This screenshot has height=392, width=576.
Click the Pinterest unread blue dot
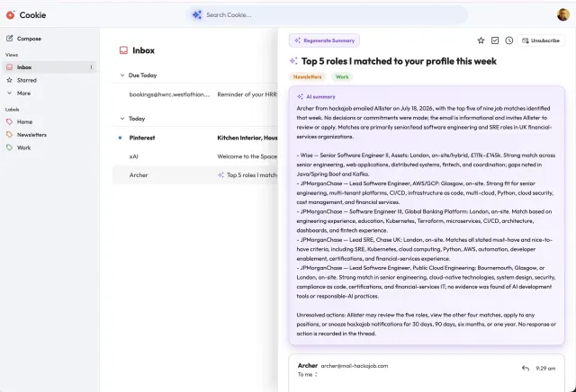tap(120, 138)
